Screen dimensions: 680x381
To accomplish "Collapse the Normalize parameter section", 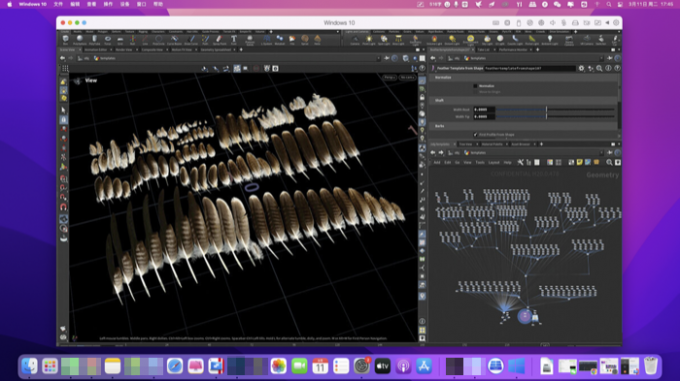I will [x=443, y=77].
